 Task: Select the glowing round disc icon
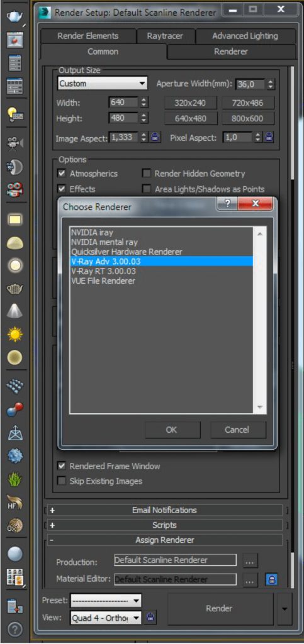pos(14,266)
